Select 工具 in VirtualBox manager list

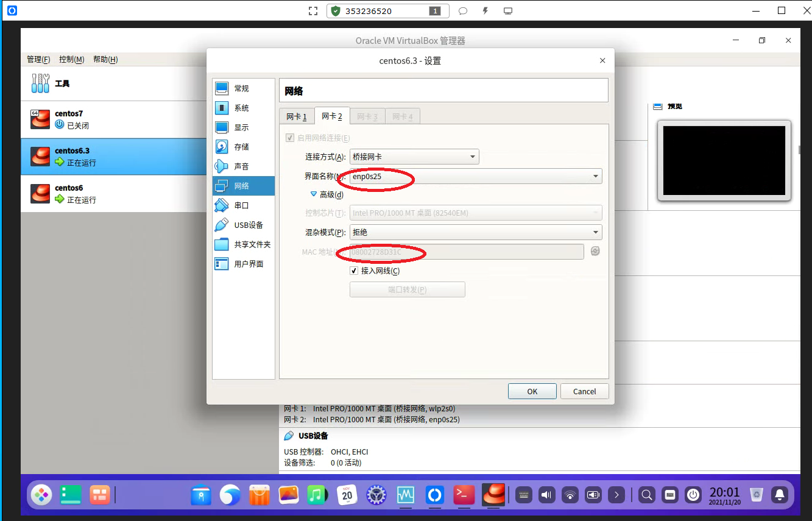pyautogui.click(x=113, y=83)
